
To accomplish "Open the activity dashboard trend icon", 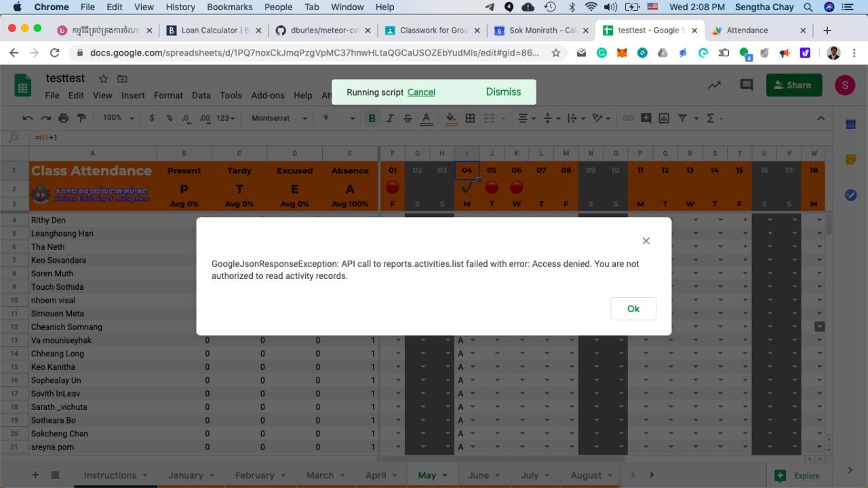I will coord(714,85).
